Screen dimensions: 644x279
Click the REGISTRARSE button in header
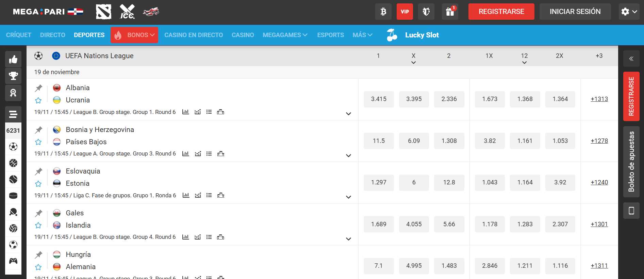point(501,12)
